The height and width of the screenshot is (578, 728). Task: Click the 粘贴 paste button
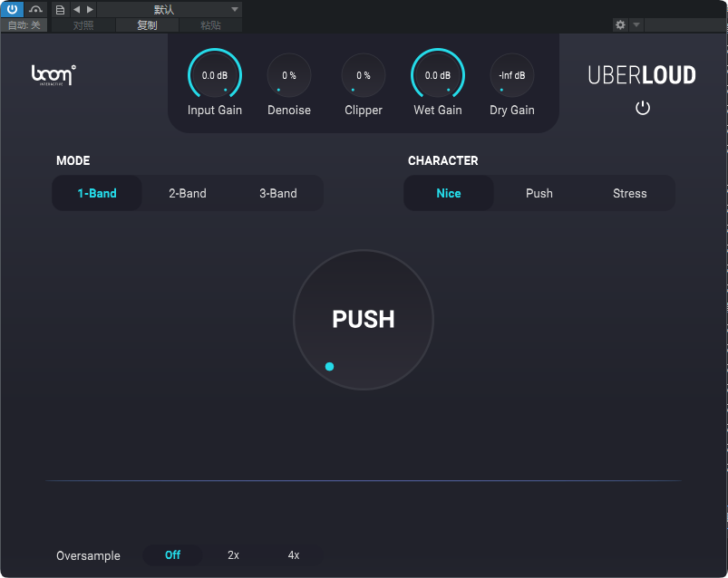coord(211,25)
